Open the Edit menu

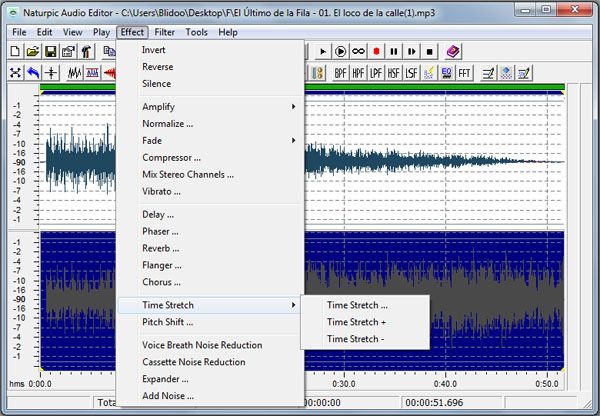pyautogui.click(x=44, y=33)
